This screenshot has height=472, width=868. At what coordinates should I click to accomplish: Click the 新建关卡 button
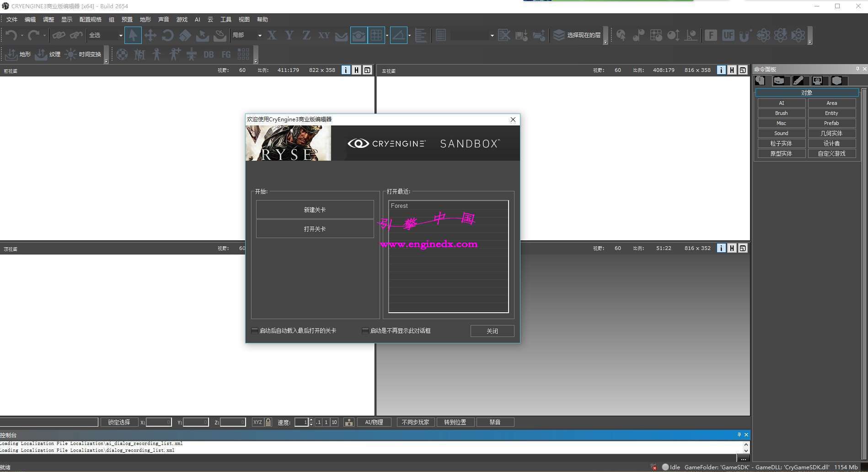315,210
